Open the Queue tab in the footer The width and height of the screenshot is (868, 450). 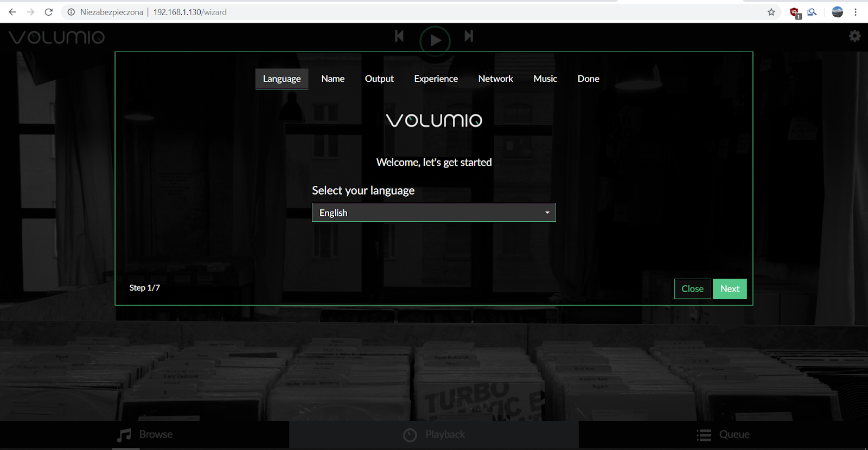(723, 435)
